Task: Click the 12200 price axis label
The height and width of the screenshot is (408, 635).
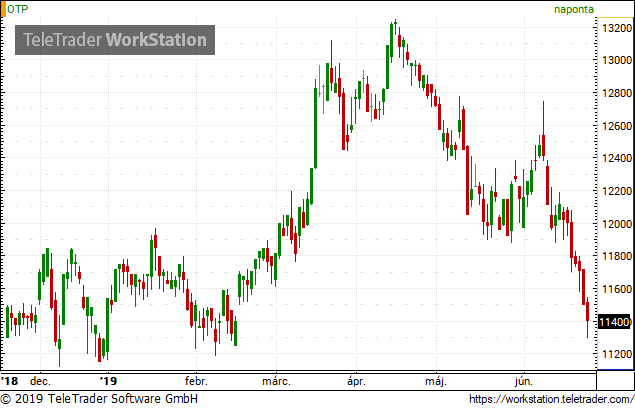Action: click(x=616, y=191)
